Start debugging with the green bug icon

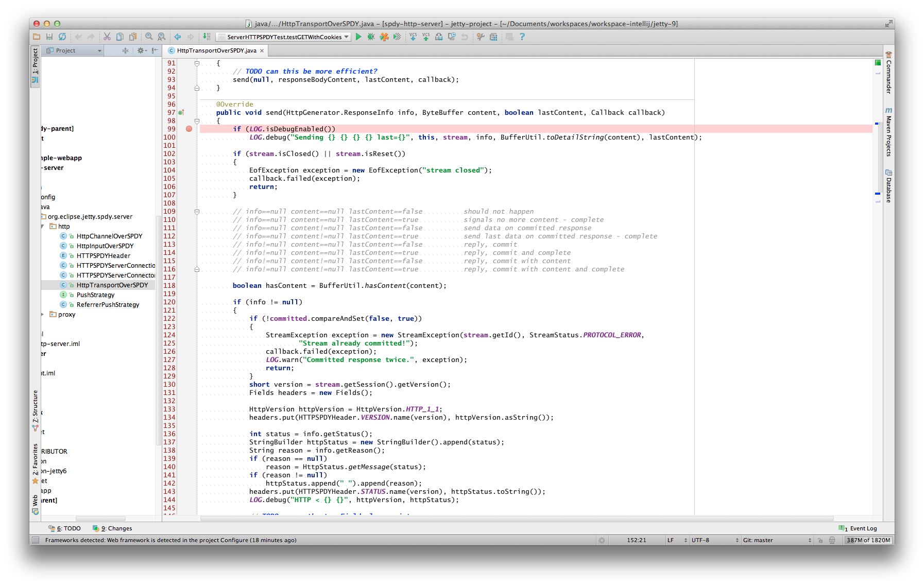click(x=371, y=37)
